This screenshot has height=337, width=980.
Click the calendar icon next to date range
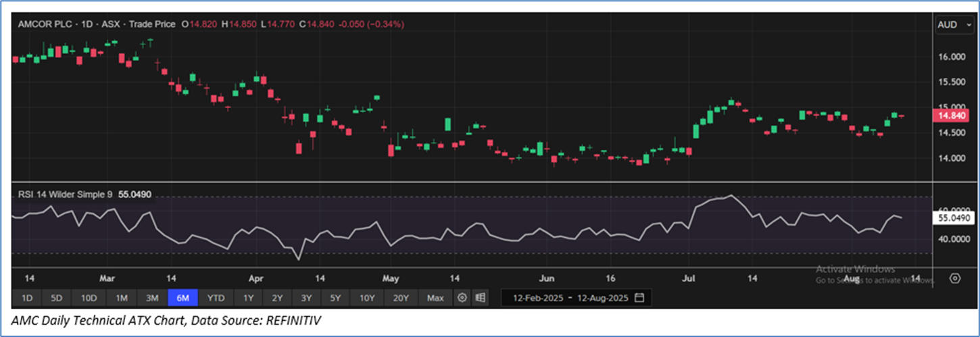click(x=639, y=298)
